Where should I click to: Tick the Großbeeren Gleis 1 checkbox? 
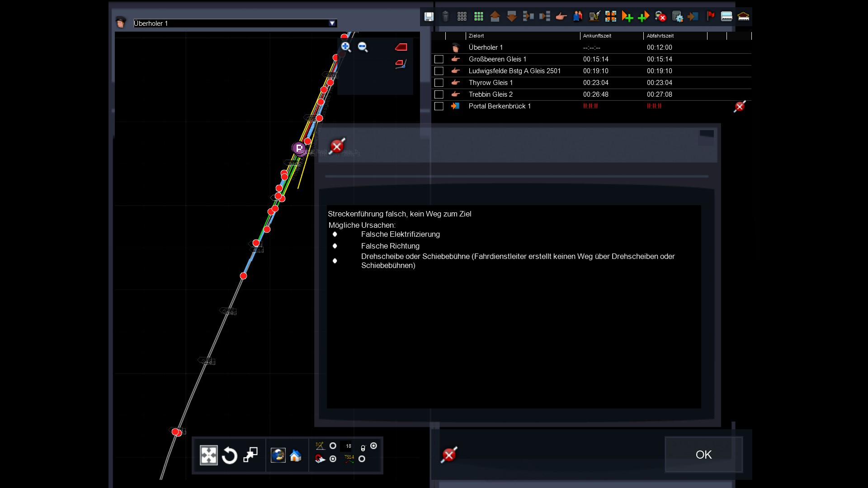(439, 59)
